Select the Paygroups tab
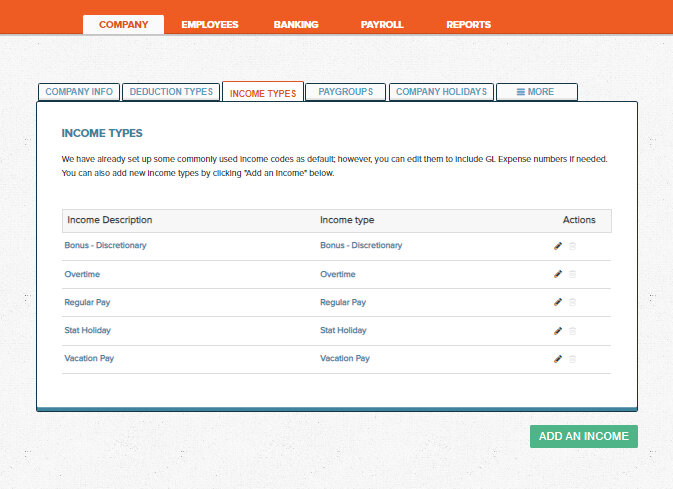Viewport: 673px width, 489px height. click(x=345, y=92)
